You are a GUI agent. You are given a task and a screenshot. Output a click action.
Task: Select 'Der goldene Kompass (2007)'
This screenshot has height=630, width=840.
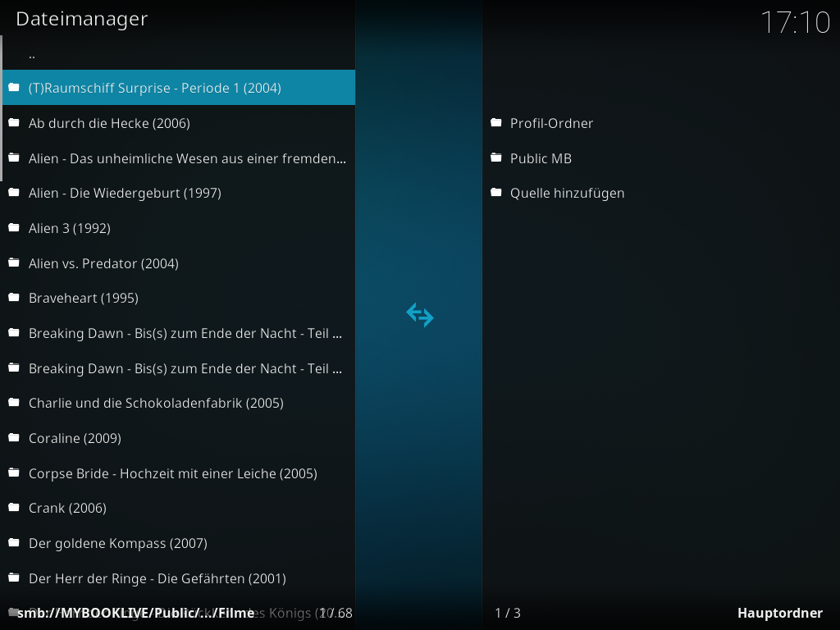click(x=178, y=543)
